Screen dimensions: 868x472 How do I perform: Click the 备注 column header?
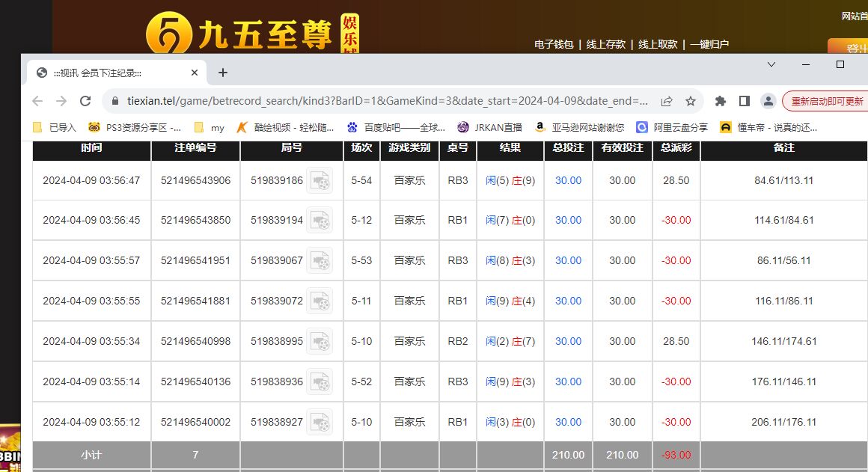pyautogui.click(x=784, y=148)
